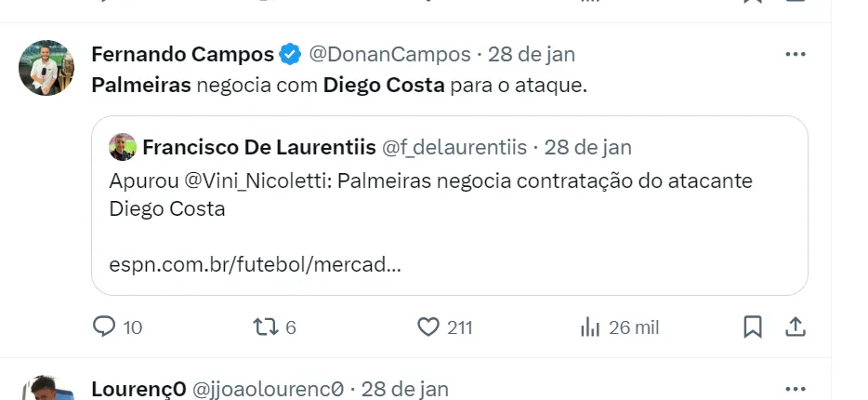
Task: Open more options menu on Fernando Campos's tweet
Action: [796, 54]
